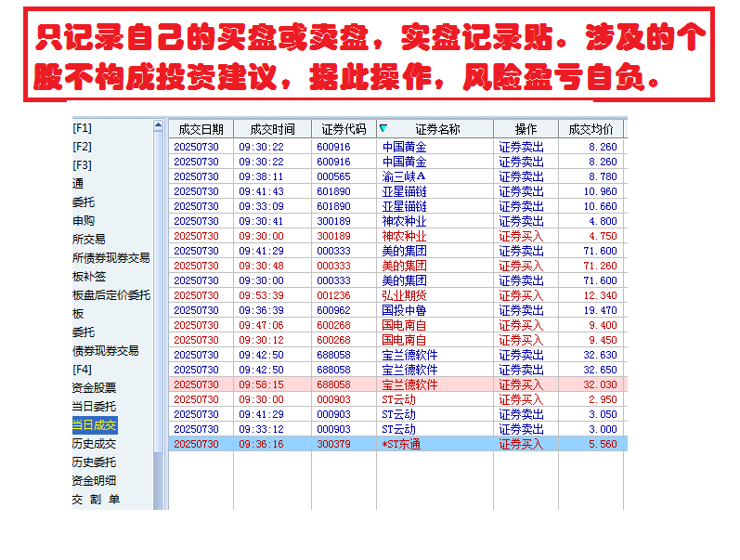Select 所交易 in the sidebar
The height and width of the screenshot is (560, 740).
pyautogui.click(x=89, y=240)
